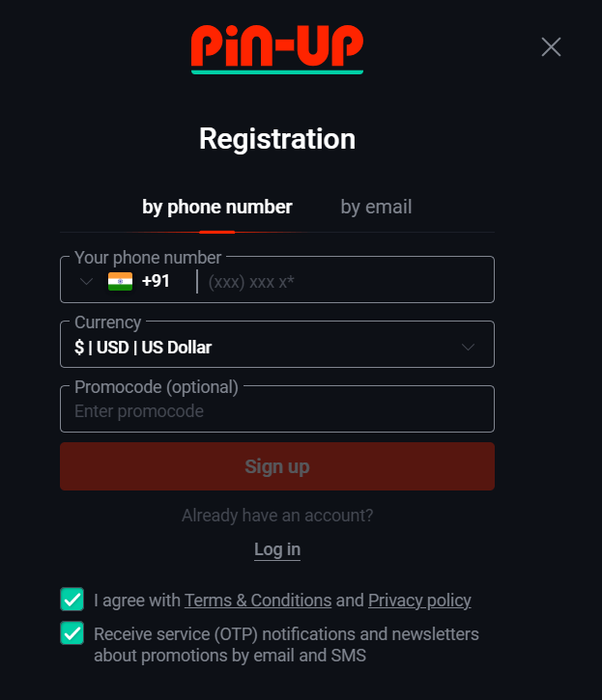
Task: Open the Log in link
Action: click(x=277, y=549)
